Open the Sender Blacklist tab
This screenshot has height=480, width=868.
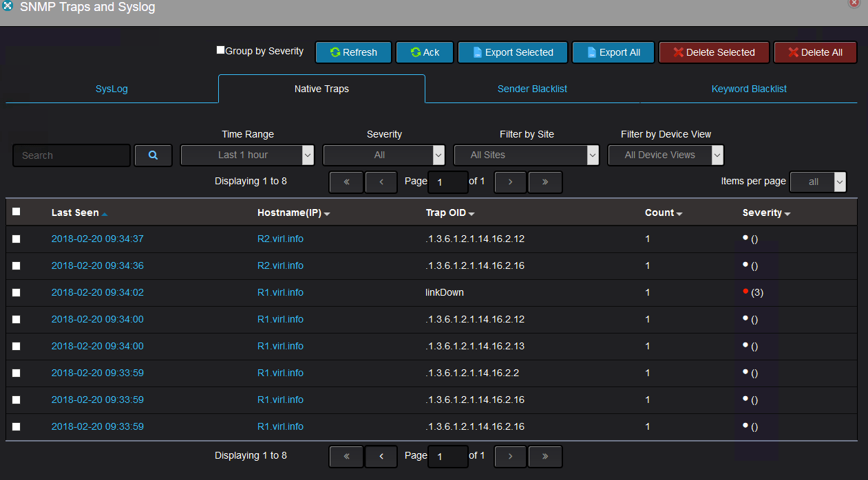coord(532,89)
